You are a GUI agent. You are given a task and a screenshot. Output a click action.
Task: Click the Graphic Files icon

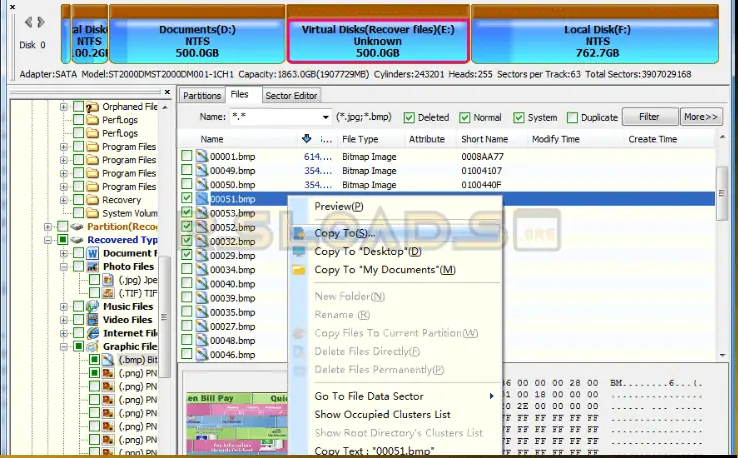tap(93, 346)
